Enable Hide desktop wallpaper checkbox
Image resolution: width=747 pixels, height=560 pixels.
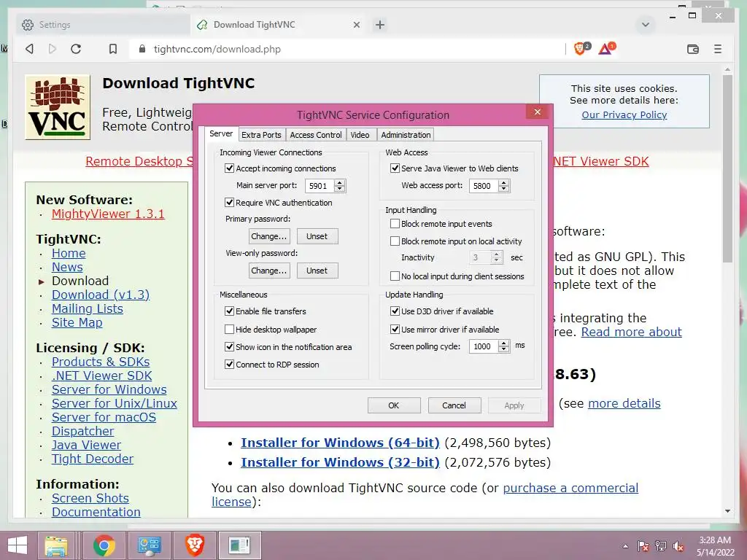pos(229,329)
